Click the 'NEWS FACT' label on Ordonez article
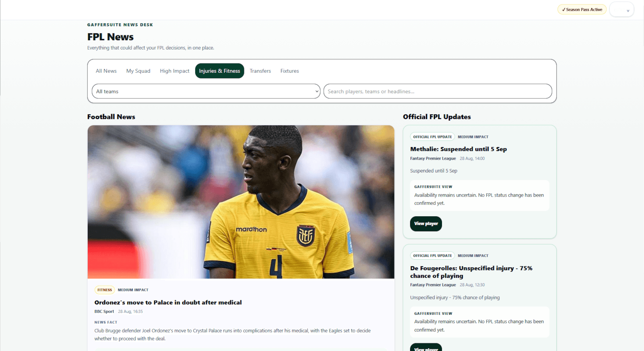644x351 pixels. 106,322
